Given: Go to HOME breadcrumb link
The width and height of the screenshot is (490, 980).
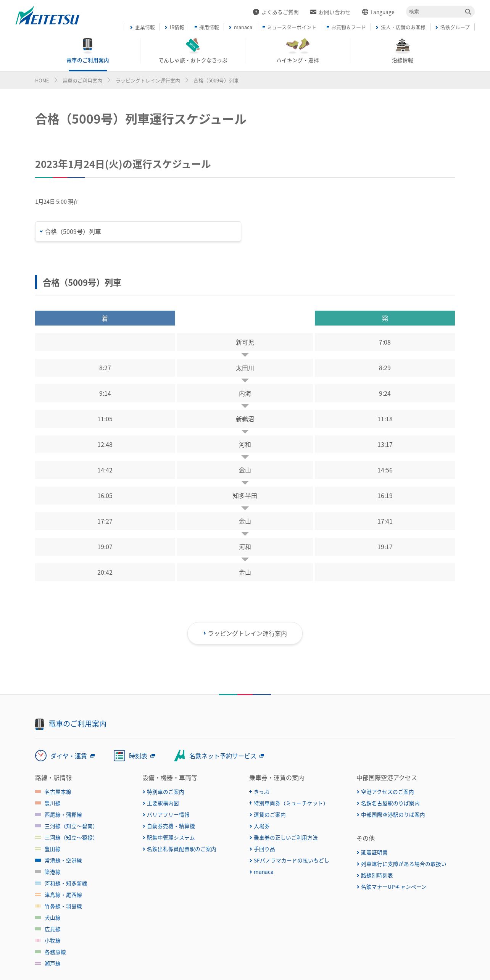Looking at the screenshot, I should pyautogui.click(x=42, y=81).
